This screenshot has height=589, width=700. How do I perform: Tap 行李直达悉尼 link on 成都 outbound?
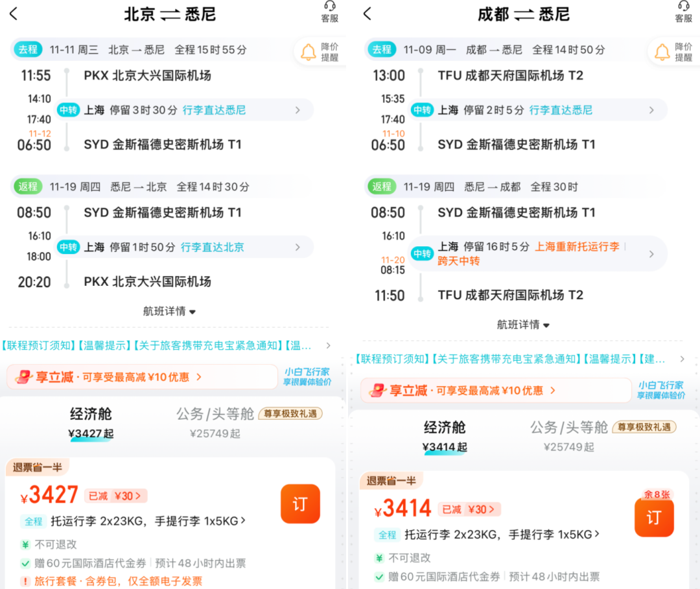(x=561, y=110)
